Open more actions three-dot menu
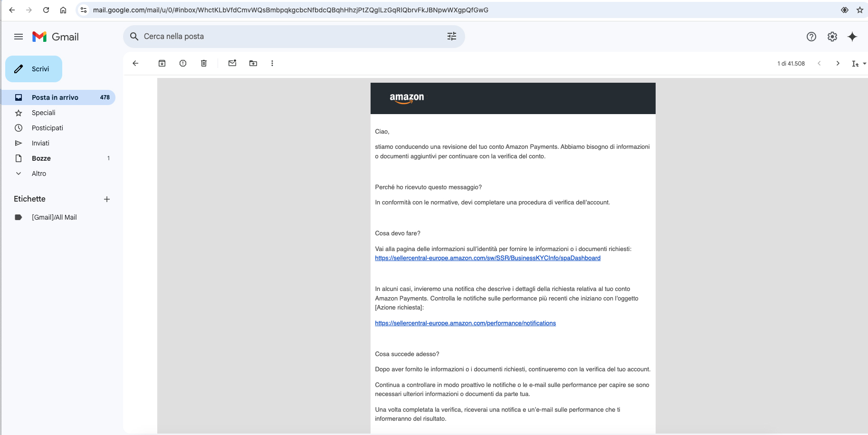 tap(272, 63)
